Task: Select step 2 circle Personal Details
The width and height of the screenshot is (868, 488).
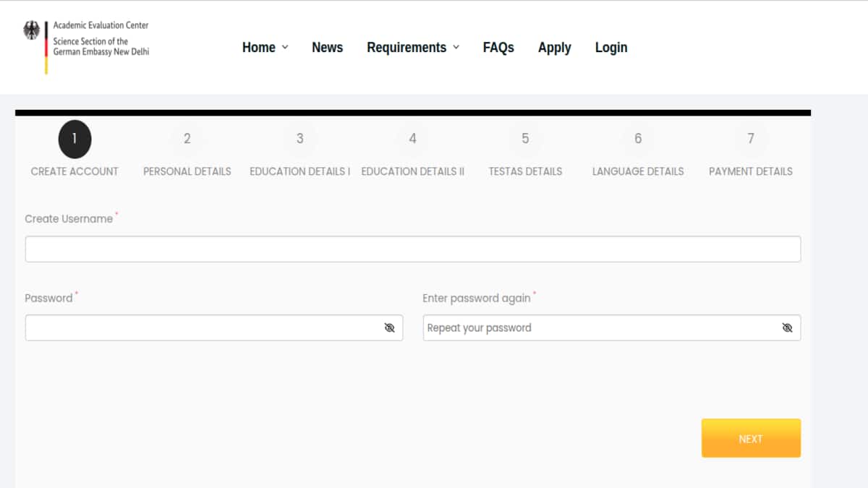Action: click(x=187, y=139)
